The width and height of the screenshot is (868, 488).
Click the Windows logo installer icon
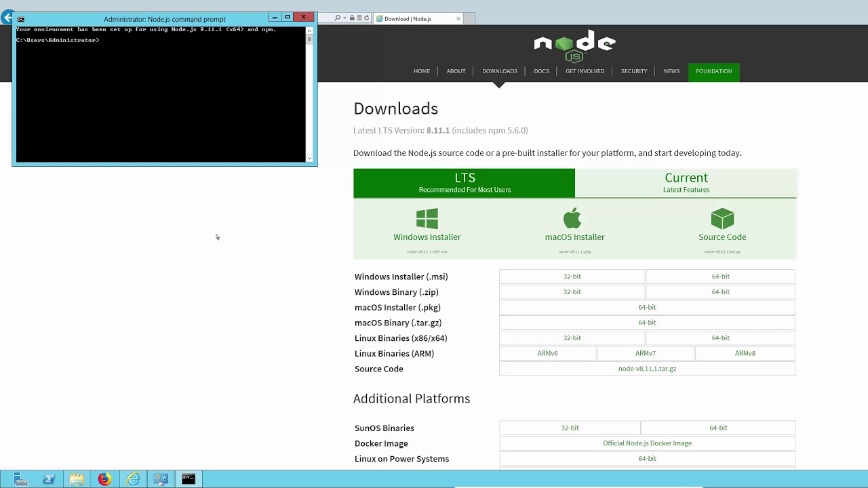[x=427, y=219]
